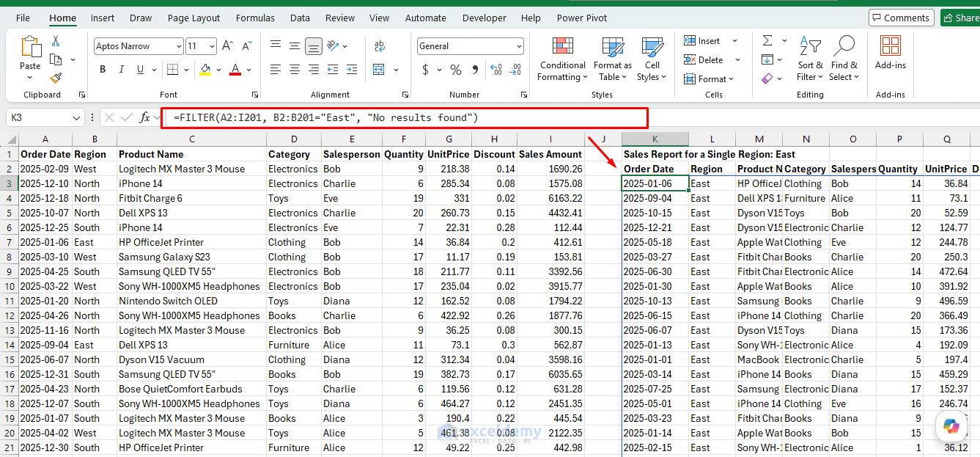Switch to the Formulas tab
This screenshot has width=980, height=457.
point(256,18)
